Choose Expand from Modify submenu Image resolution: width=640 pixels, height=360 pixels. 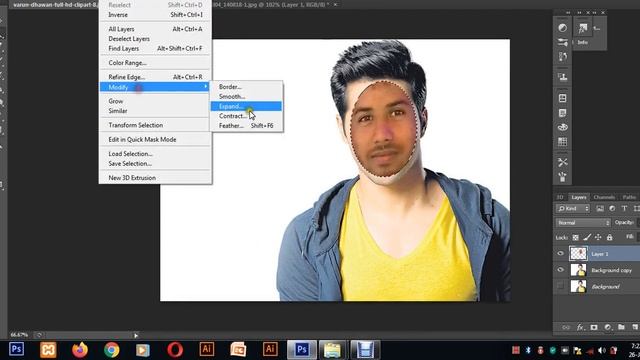click(x=246, y=107)
